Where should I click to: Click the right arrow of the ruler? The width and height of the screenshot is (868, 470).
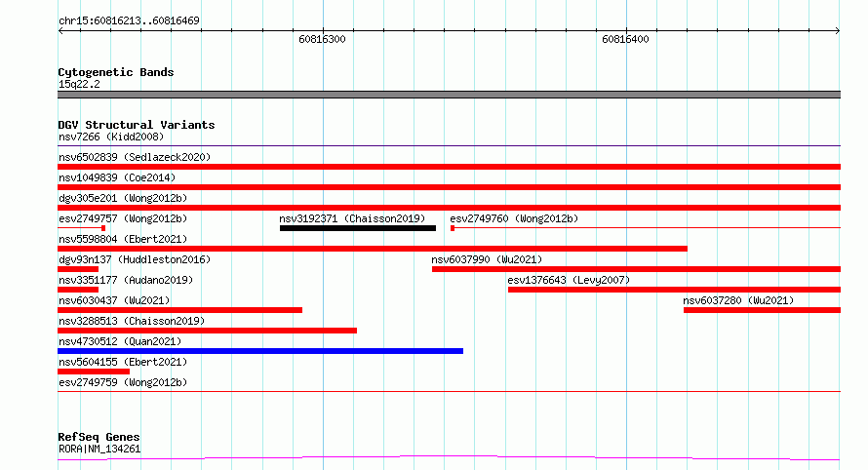pos(838,31)
